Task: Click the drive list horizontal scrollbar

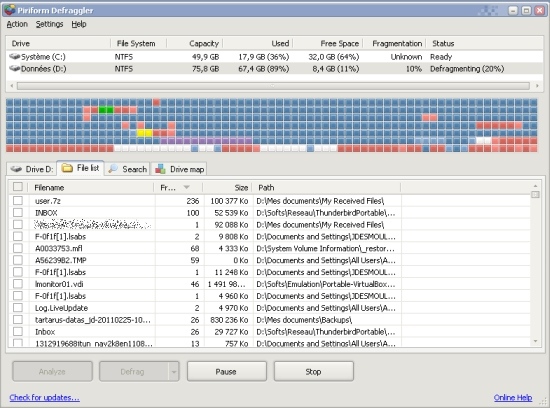Action: [x=273, y=86]
